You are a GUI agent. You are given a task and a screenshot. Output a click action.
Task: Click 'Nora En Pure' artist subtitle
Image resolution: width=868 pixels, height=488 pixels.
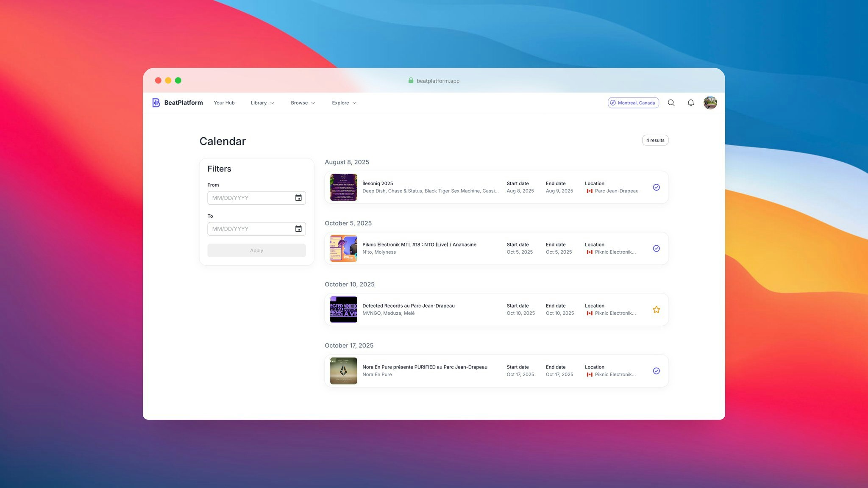(377, 374)
